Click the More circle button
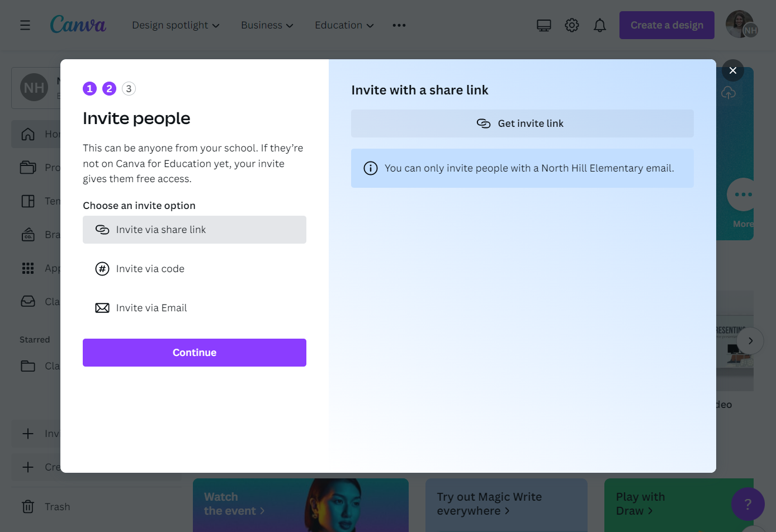This screenshot has height=532, width=776. 742,194
